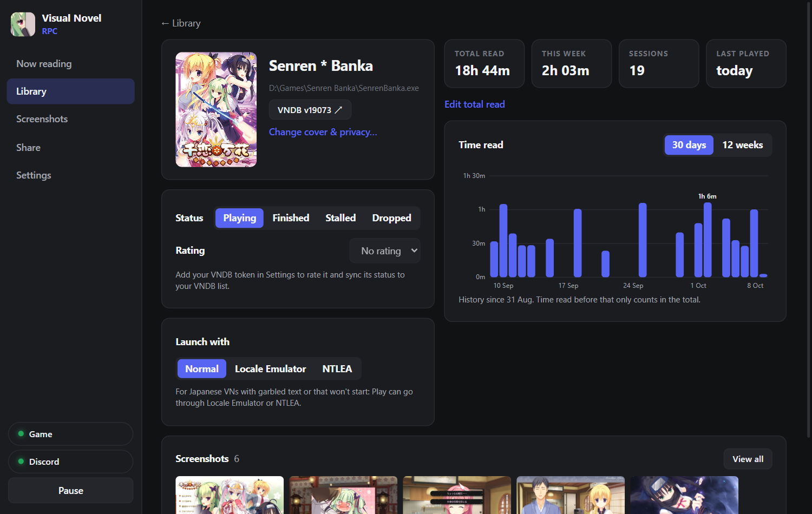Switch chart to 12 weeks

point(743,145)
